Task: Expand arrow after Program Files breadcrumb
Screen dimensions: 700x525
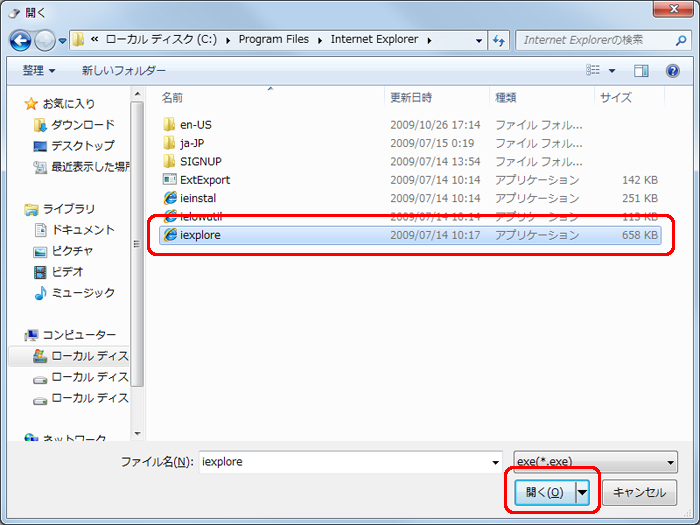Action: [x=320, y=41]
